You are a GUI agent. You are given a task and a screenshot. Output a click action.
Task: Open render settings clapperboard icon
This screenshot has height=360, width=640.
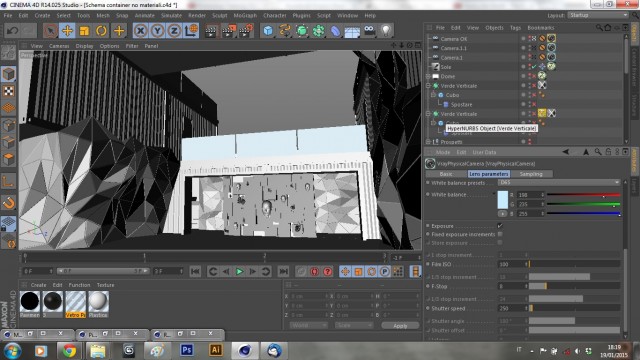click(247, 31)
